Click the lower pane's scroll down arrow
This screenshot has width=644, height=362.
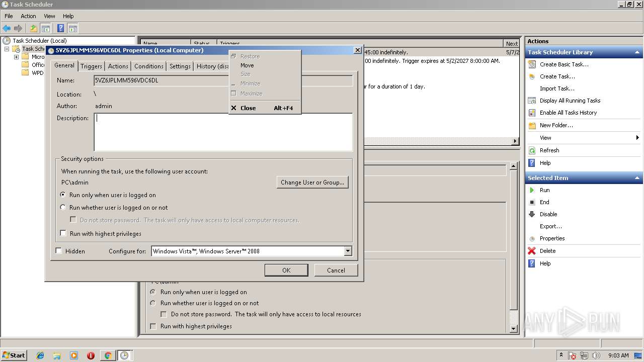[513, 329]
